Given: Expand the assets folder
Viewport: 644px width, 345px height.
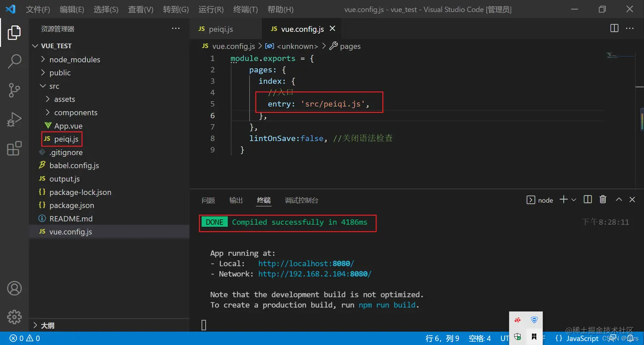Looking at the screenshot, I should 60,99.
